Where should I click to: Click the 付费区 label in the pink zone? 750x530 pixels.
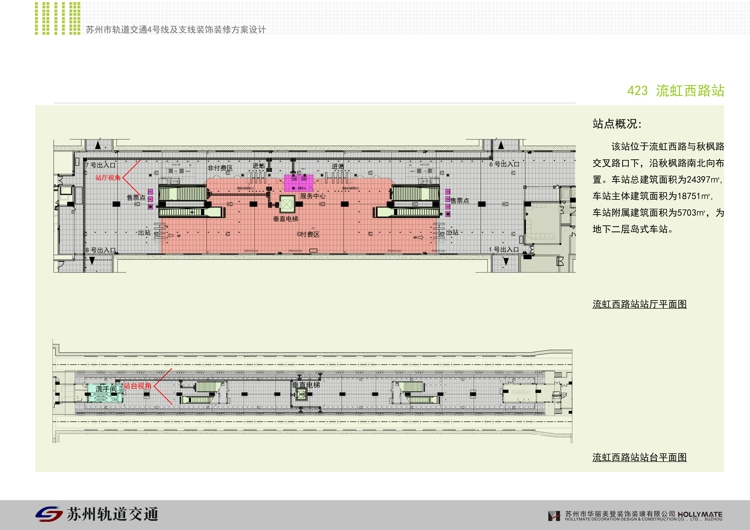[x=309, y=234]
